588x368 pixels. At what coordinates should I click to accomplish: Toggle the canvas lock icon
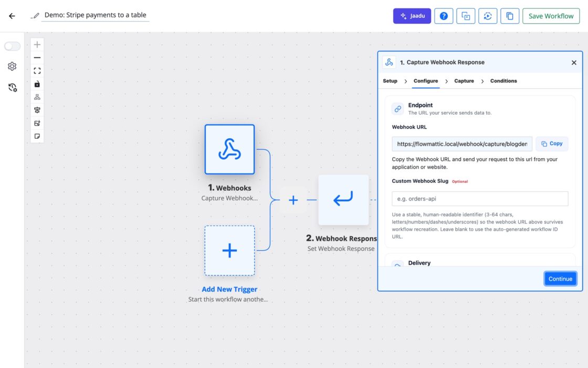click(37, 84)
